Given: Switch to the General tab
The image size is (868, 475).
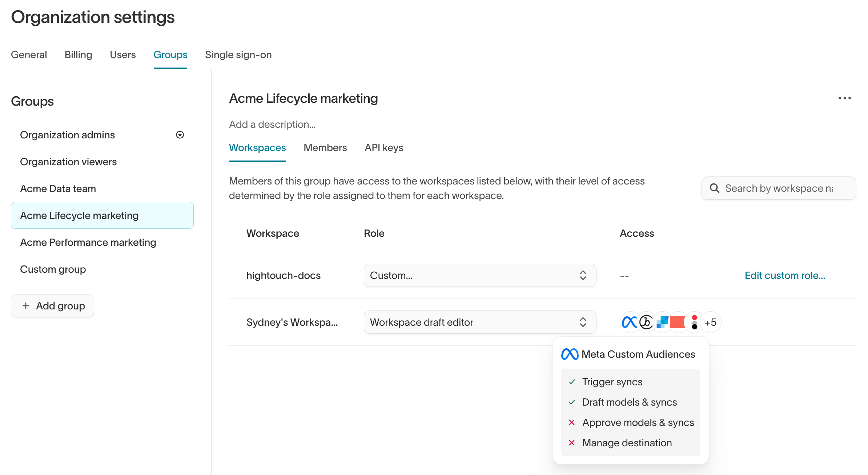Looking at the screenshot, I should click(x=29, y=54).
